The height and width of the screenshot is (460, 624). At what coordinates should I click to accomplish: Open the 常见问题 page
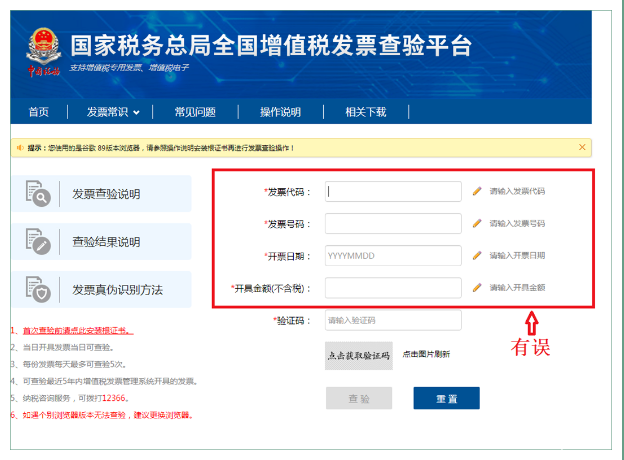195,112
